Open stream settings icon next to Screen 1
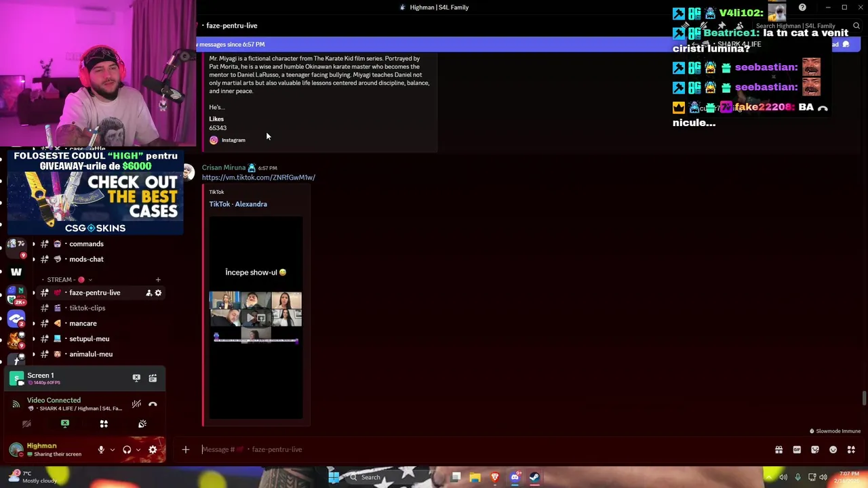 [153, 378]
